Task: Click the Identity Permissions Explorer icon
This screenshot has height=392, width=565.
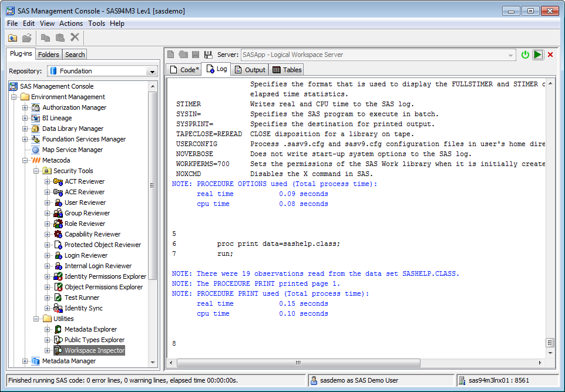Action: (58, 276)
